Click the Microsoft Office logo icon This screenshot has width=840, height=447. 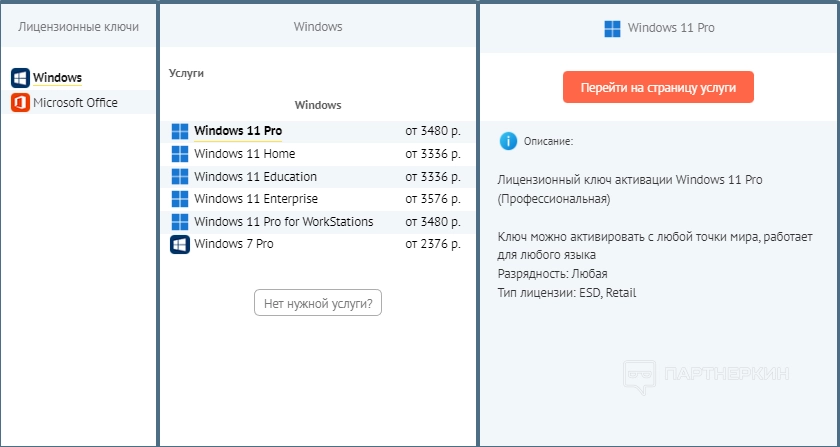click(20, 103)
